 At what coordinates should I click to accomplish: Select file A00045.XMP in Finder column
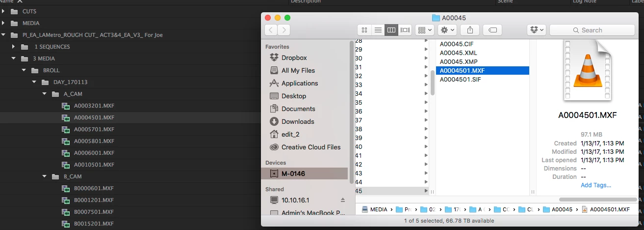459,61
